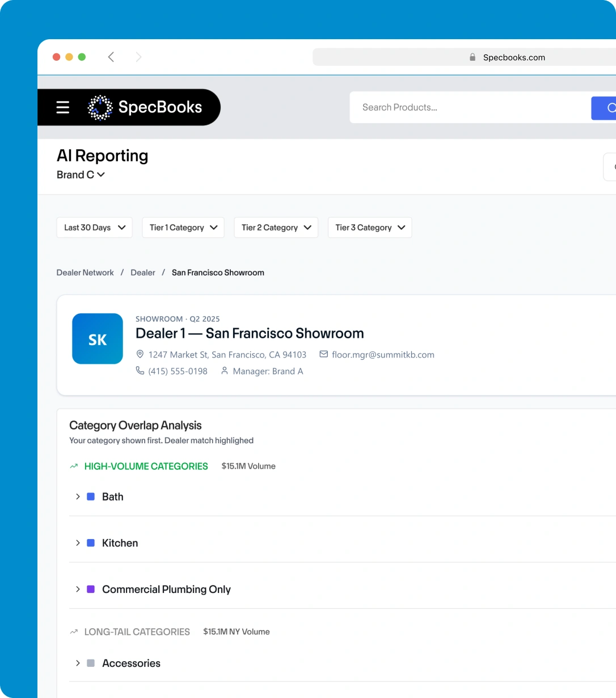Screen dimensions: 616x698
Task: Open the Brand C dropdown
Action: pyautogui.click(x=81, y=175)
